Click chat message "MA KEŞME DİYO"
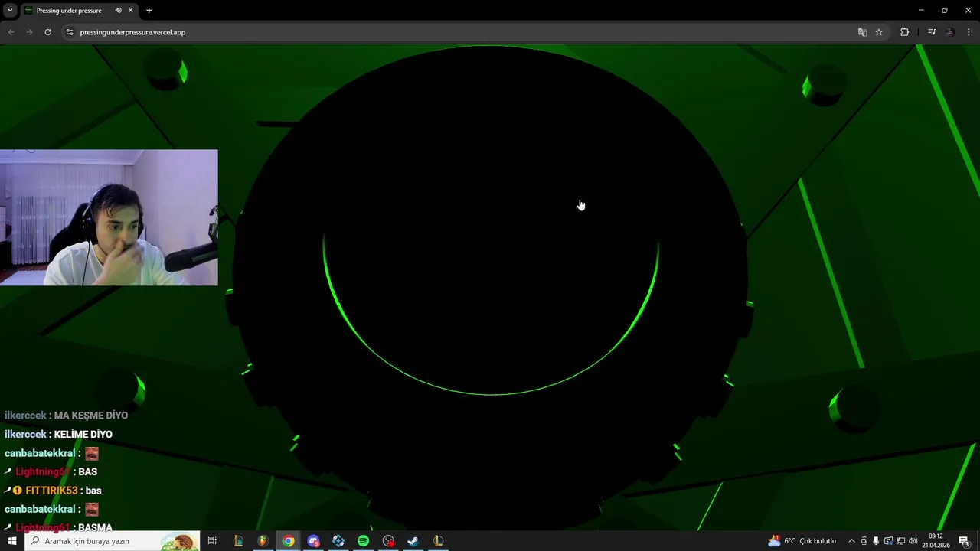 point(90,416)
